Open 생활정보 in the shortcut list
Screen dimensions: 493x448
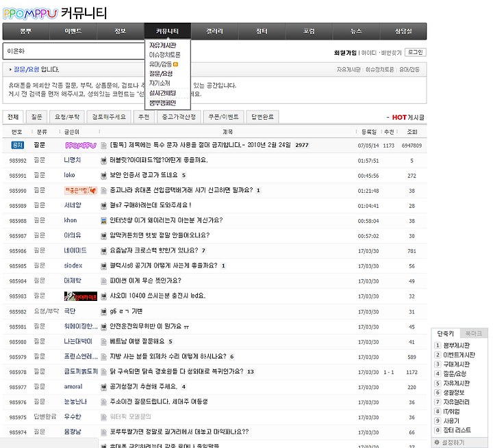tap(454, 393)
